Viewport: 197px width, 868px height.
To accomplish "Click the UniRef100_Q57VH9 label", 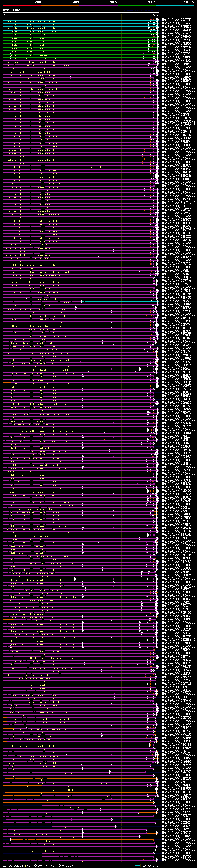I will tap(177, 311).
